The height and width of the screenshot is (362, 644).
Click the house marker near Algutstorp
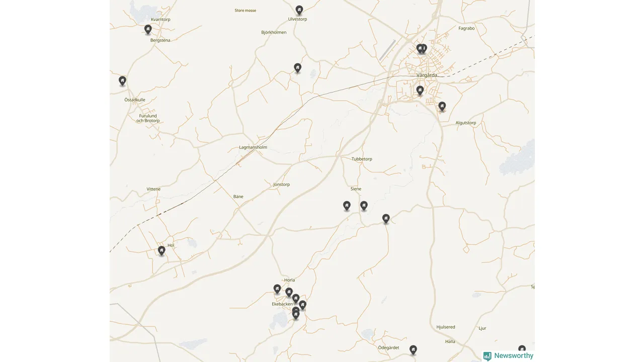coord(442,106)
